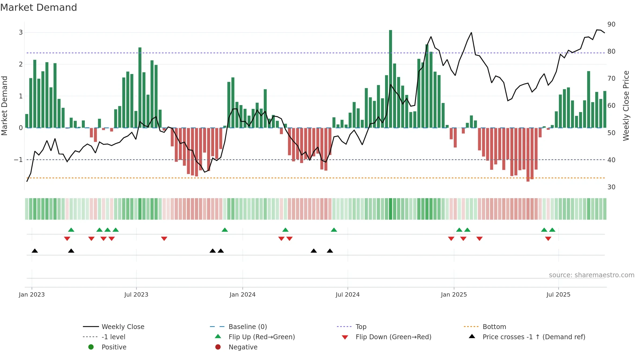Toggle the Weekly Close legend entry

tap(114, 327)
